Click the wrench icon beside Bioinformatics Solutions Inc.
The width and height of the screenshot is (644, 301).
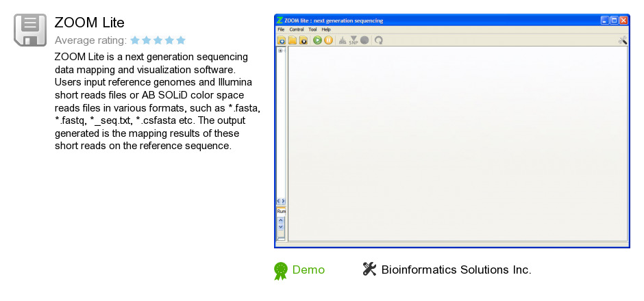(x=370, y=269)
